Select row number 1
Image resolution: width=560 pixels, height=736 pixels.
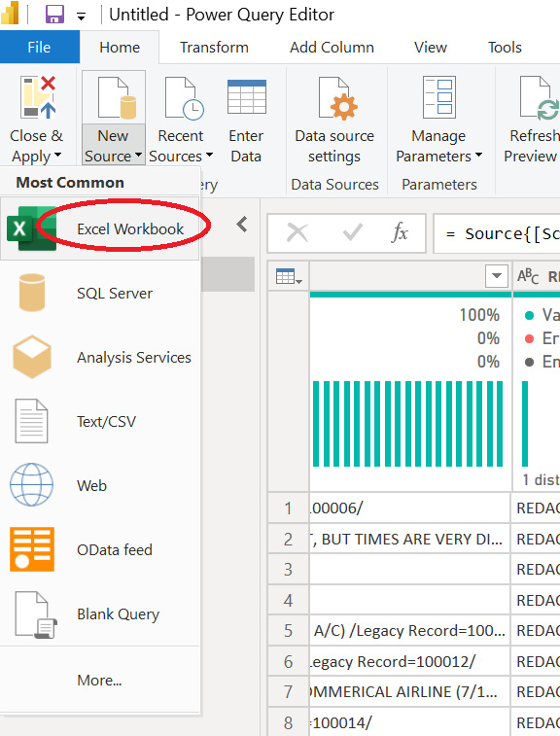(x=288, y=508)
